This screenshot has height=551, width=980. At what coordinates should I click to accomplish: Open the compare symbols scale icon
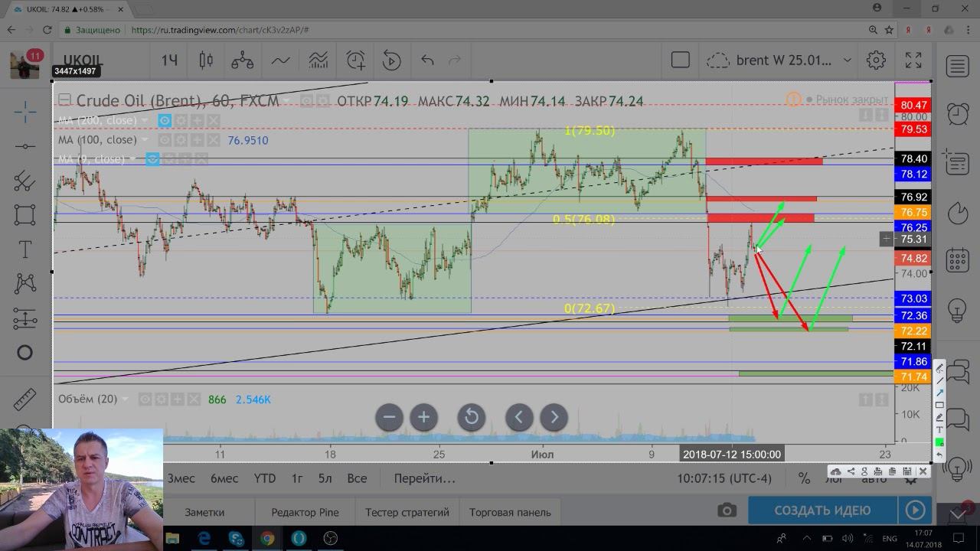(242, 60)
